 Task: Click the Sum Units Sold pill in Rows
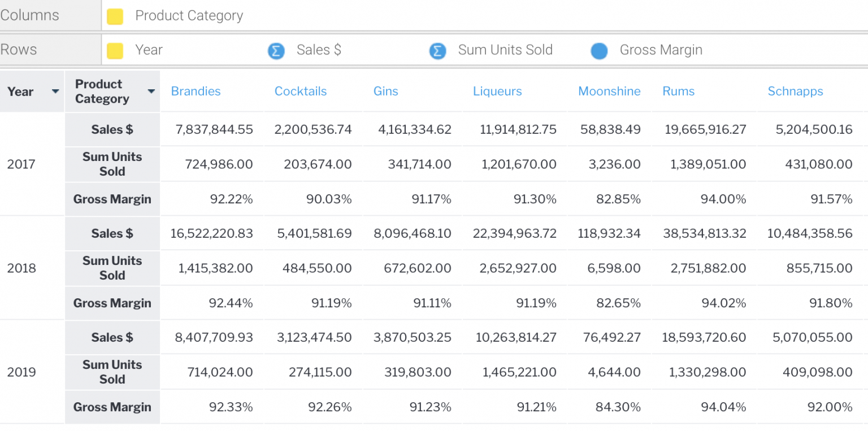point(505,50)
